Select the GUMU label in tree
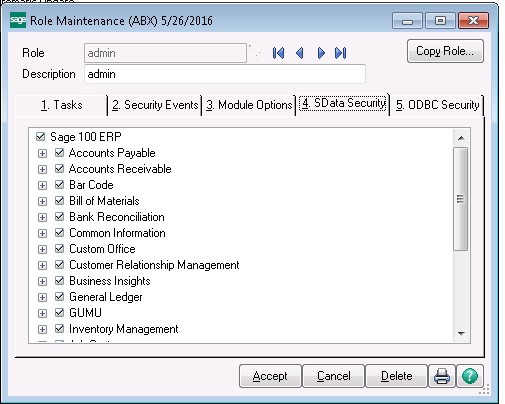The width and height of the screenshot is (505, 404). 85,313
